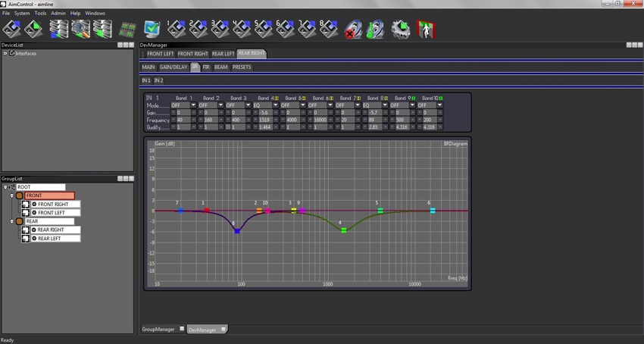Select the IN 2 input tab

tap(158, 80)
